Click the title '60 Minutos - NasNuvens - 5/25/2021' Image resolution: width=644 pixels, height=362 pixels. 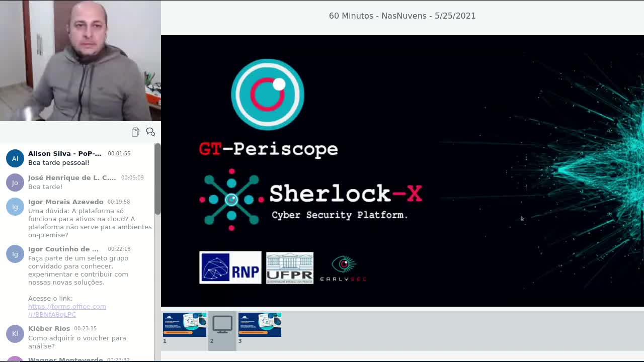[x=403, y=16]
